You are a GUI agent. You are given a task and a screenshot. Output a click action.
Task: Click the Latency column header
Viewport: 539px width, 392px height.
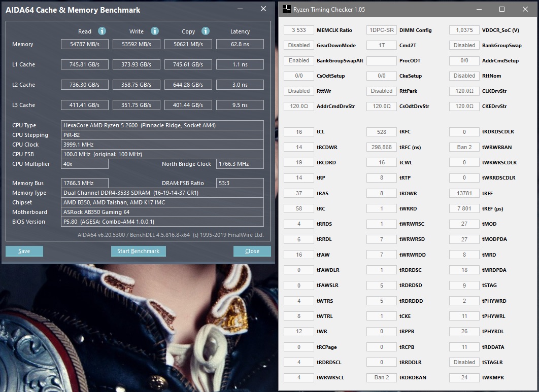click(x=240, y=31)
